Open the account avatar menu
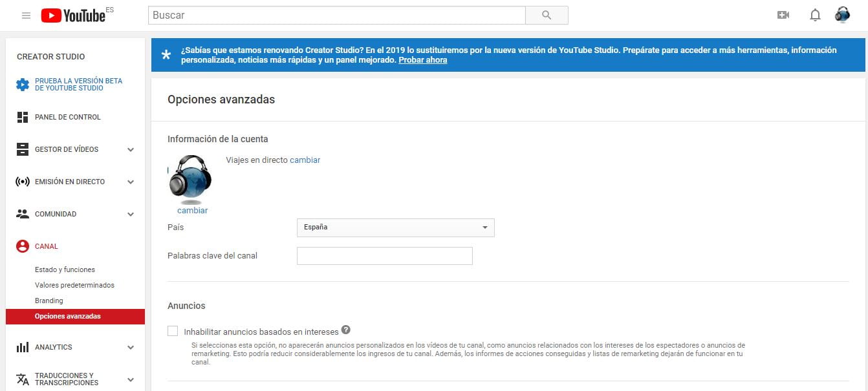 click(x=842, y=15)
